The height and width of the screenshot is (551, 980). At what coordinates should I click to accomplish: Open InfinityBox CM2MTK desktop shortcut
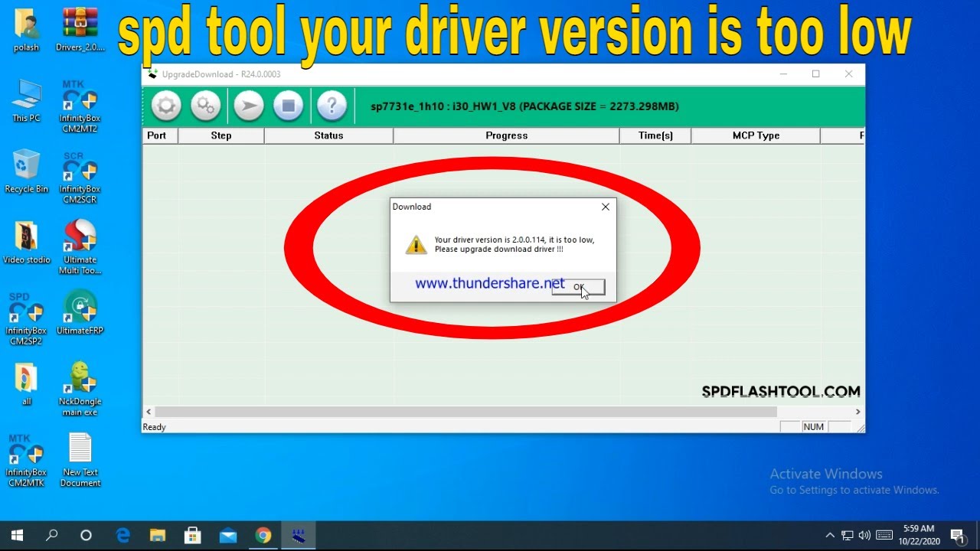[27, 460]
